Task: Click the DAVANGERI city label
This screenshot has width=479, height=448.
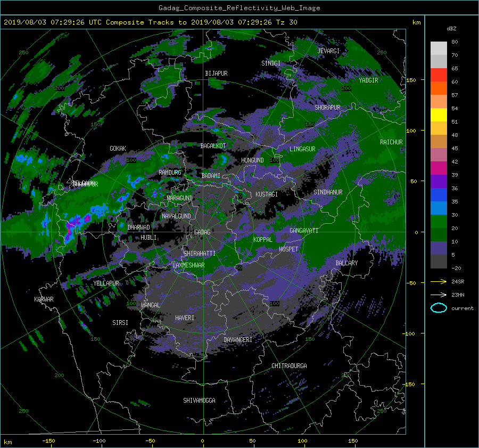Action: click(238, 340)
